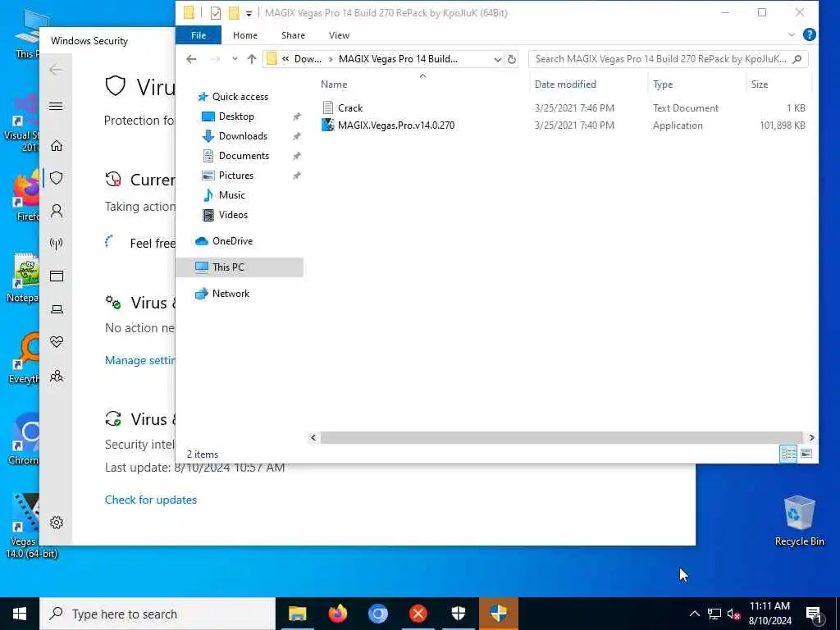840x630 pixels.
Task: Open Chromium from the taskbar
Action: [377, 614]
